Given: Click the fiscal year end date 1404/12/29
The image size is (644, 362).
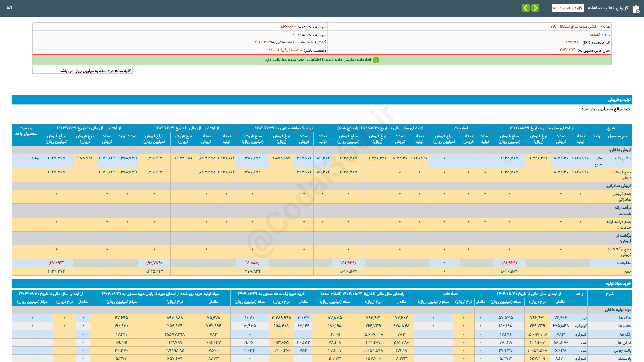Looking at the screenshot, I should (567, 50).
